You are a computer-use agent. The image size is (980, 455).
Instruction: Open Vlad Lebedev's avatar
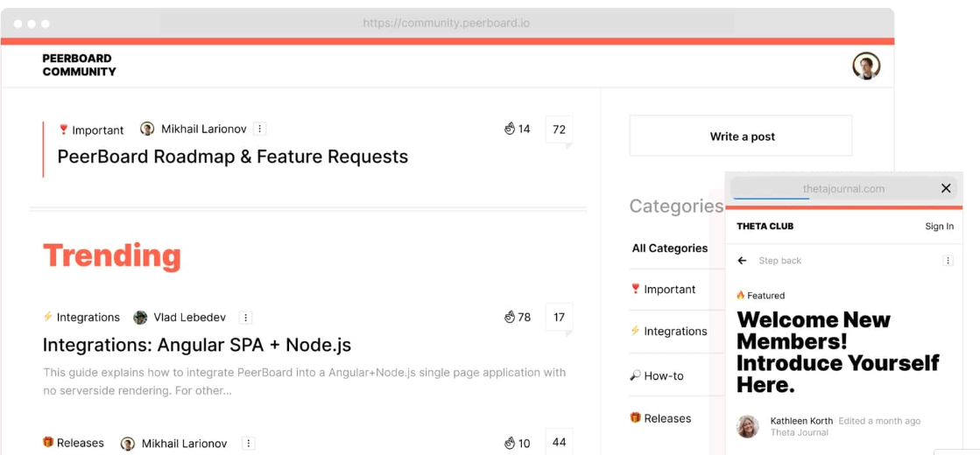tap(140, 317)
